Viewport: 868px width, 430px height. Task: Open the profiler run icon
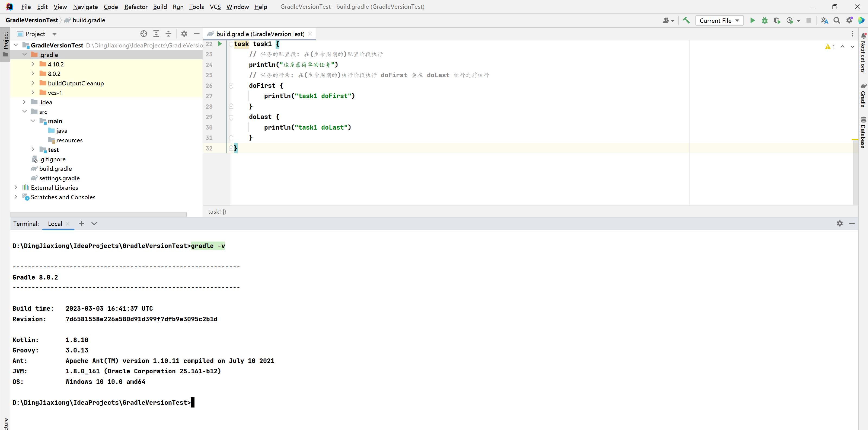click(x=790, y=21)
